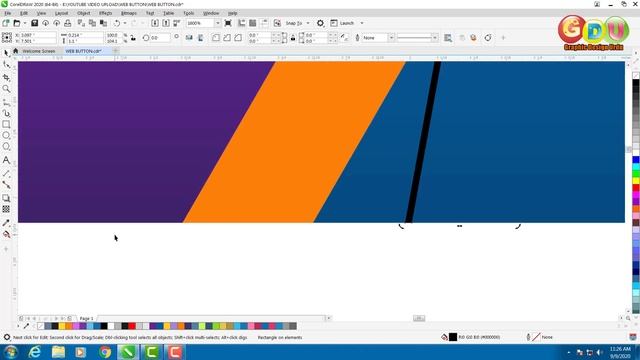Open the zoom level dropdown
The image size is (640, 360).
pyautogui.click(x=218, y=23)
